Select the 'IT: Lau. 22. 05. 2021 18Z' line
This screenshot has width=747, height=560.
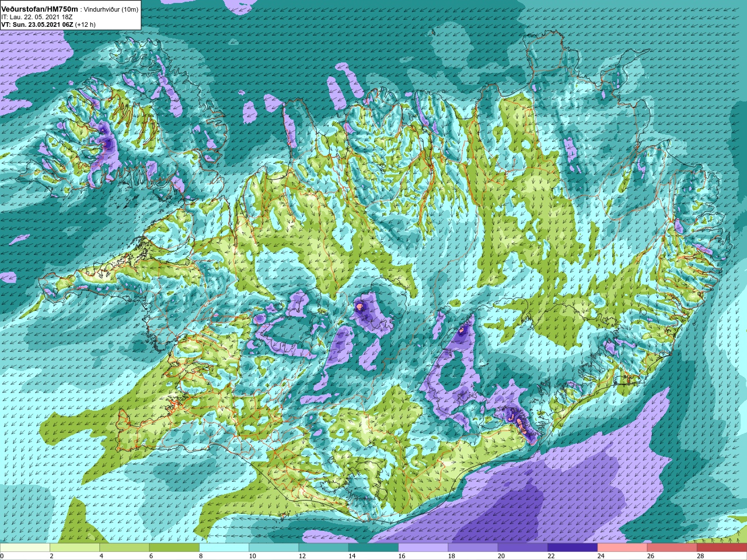pos(37,17)
